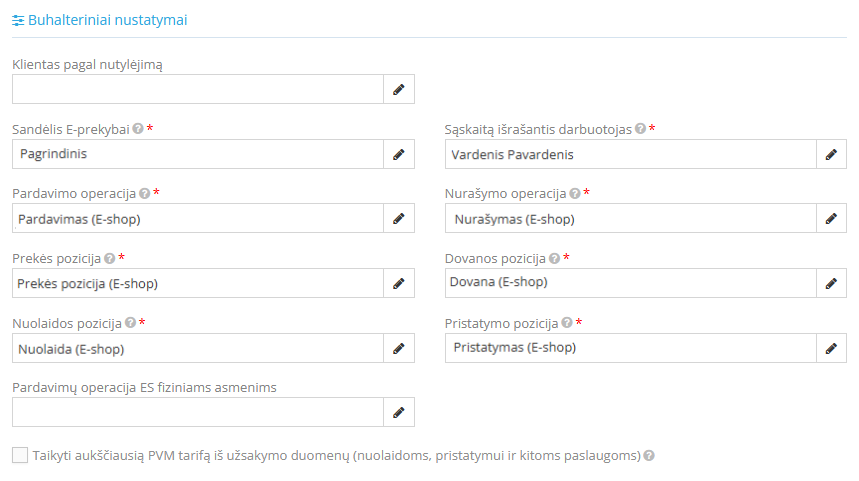Focus the Pagrindinis warehouse field
This screenshot has width=859, height=481.
click(198, 154)
